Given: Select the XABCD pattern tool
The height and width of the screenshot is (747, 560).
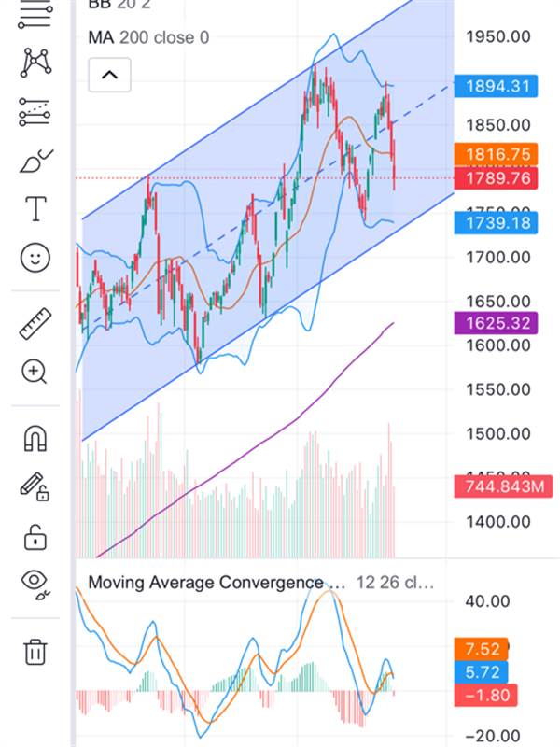Looking at the screenshot, I should pos(35,62).
